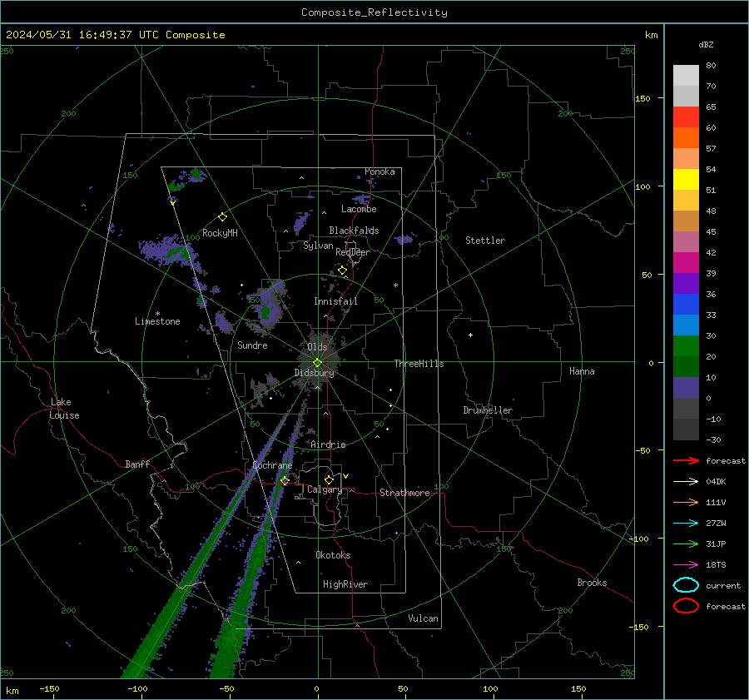The image size is (749, 700).
Task: Click the Calgary city label
Action: 325,489
